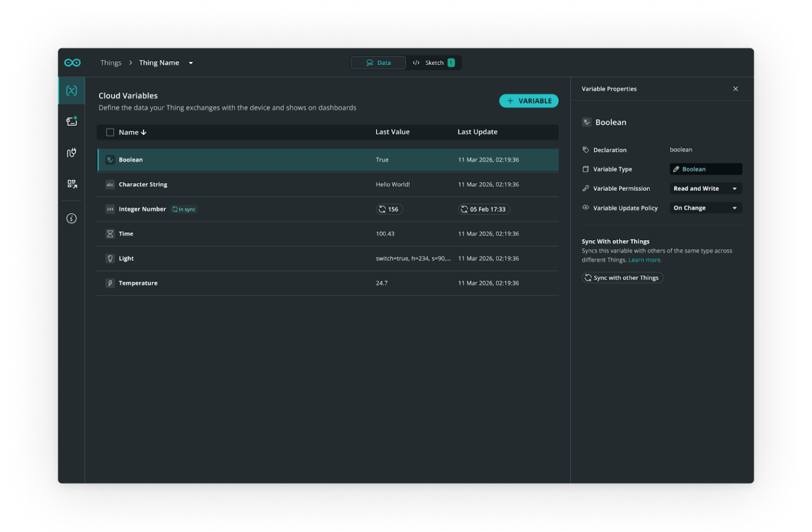Click the 05 Feb 17:33 update chip
The width and height of the screenshot is (812, 532).
coord(484,209)
